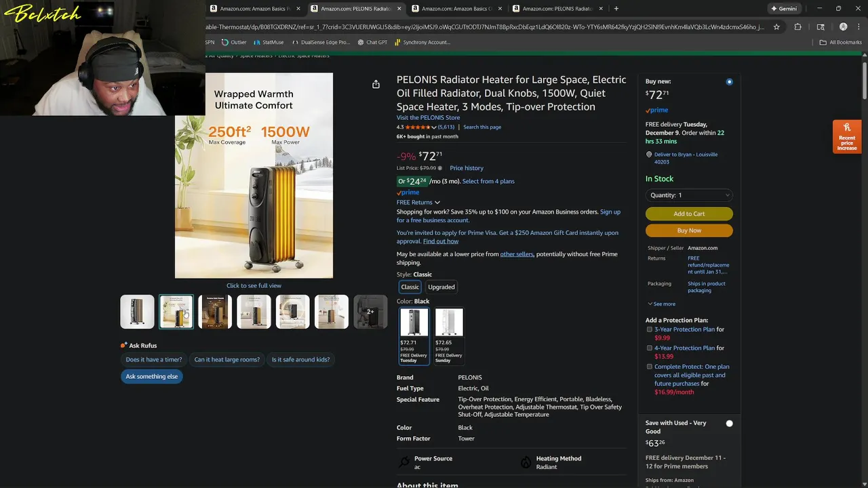Click the main product image for full view
Viewport: 868px width, 488px height.
[254, 176]
